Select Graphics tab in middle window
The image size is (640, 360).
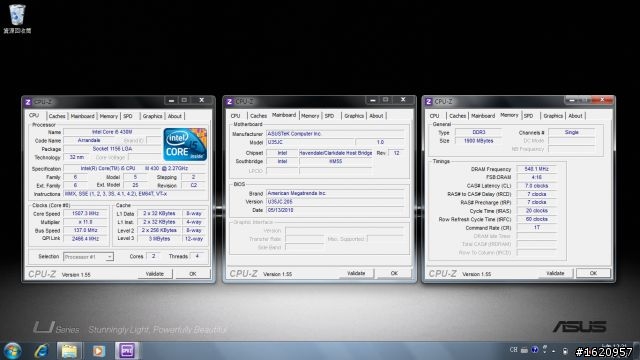tap(354, 116)
